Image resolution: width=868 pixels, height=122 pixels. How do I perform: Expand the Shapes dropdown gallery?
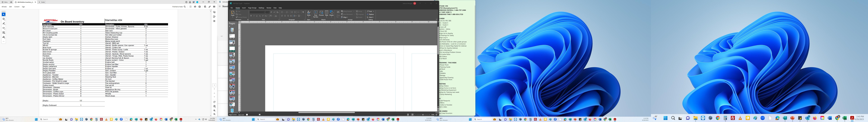pos(332,17)
